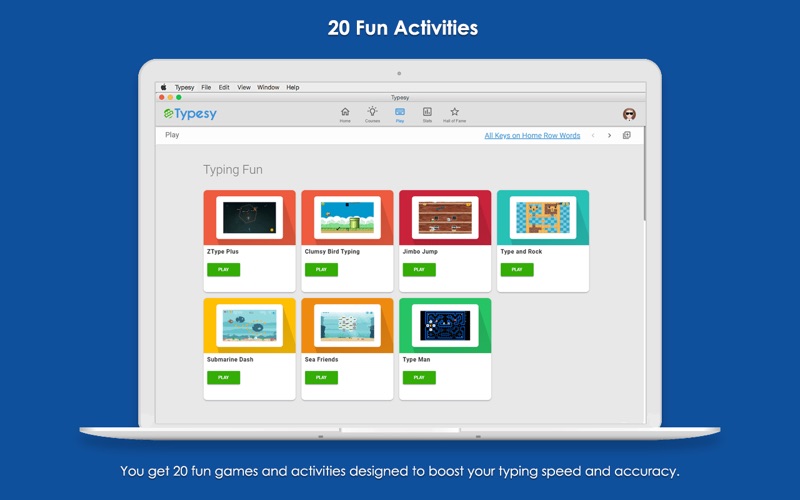Open the Home icon in toolbar
Image resolution: width=800 pixels, height=500 pixels.
(345, 114)
